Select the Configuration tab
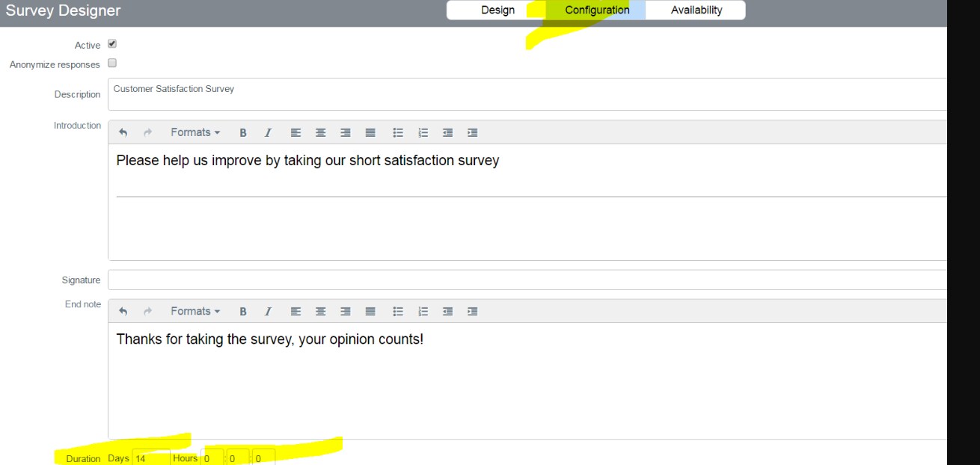980x465 pixels. tap(596, 10)
